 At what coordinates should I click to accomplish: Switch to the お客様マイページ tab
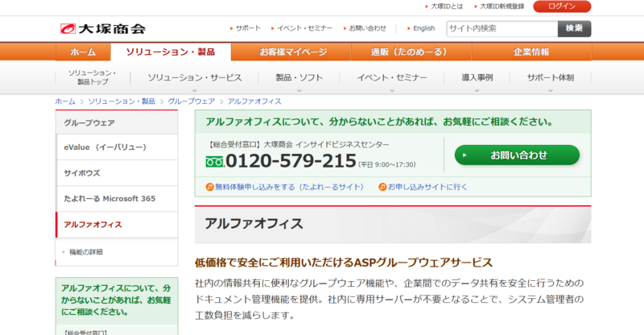[293, 52]
